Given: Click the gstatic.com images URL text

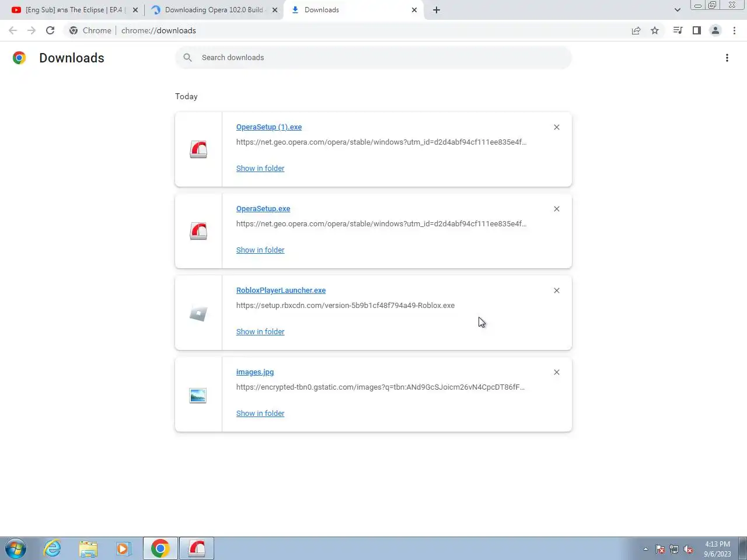Looking at the screenshot, I should coord(381,387).
